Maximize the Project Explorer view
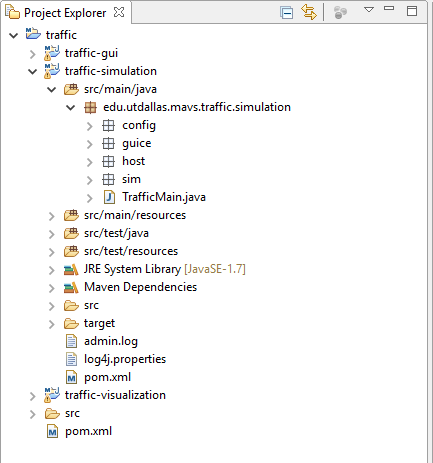 [412, 11]
